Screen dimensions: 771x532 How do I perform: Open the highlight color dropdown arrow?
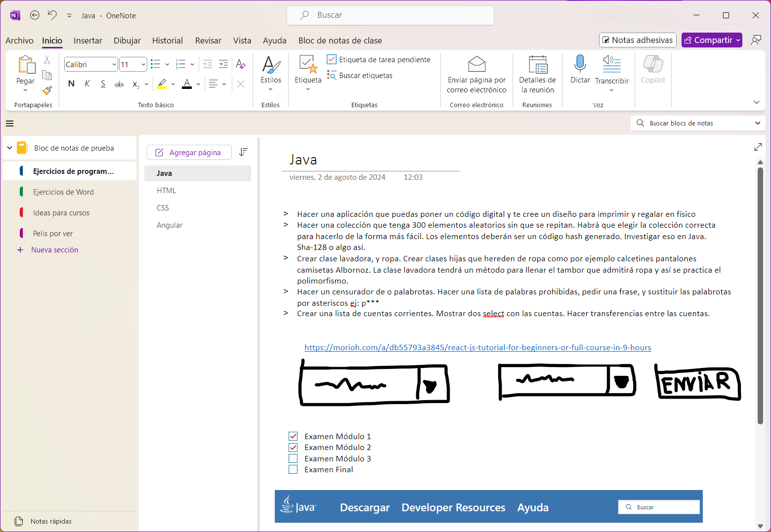click(x=173, y=84)
